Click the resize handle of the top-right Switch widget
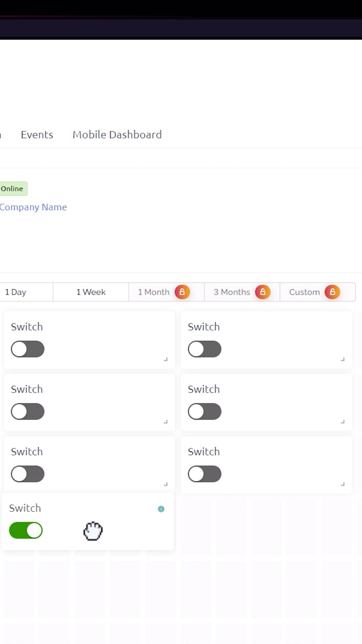The image size is (362, 644). point(343,359)
